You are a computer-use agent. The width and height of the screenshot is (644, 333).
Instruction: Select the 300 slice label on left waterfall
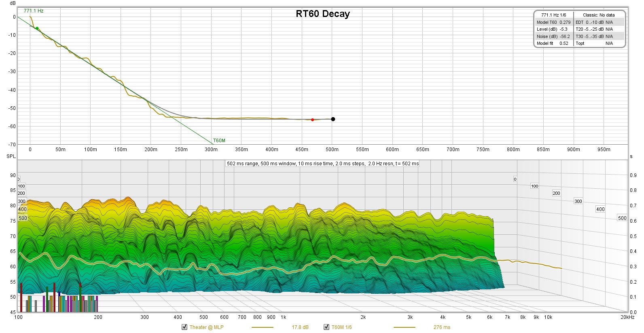21,201
